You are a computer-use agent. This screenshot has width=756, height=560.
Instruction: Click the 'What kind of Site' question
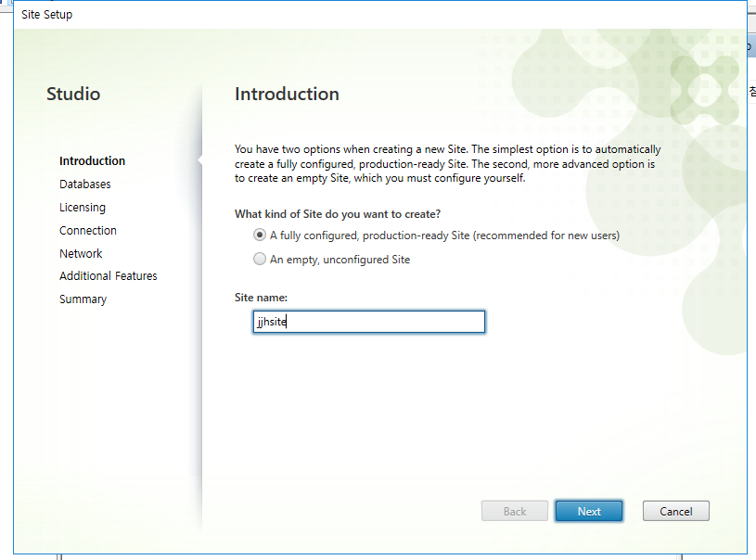[x=338, y=214]
